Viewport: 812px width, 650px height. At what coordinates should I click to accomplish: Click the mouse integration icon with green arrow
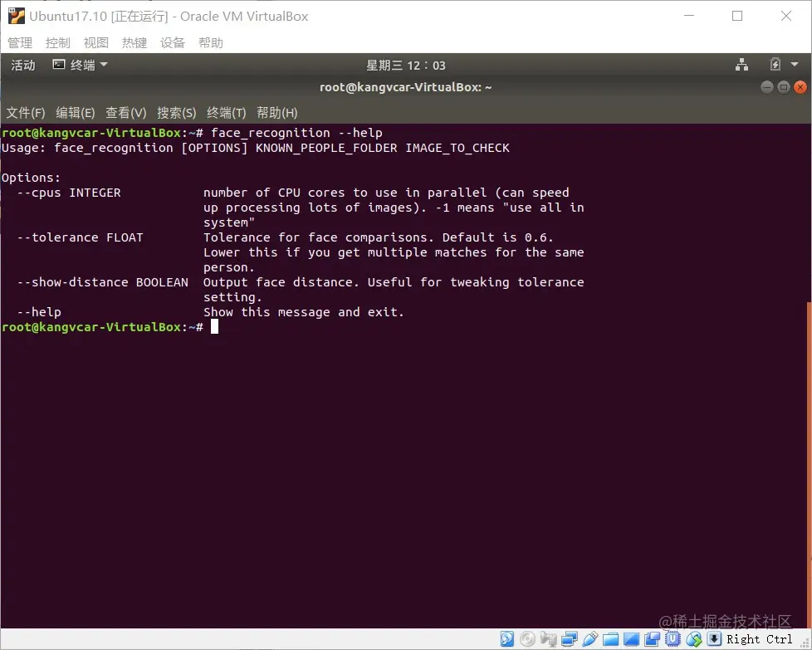(x=694, y=639)
